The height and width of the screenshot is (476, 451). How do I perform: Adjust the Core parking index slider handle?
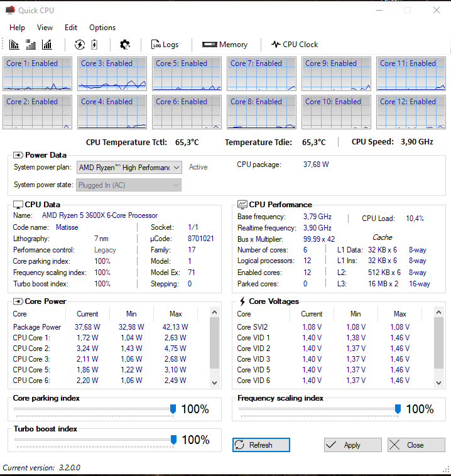[173, 409]
